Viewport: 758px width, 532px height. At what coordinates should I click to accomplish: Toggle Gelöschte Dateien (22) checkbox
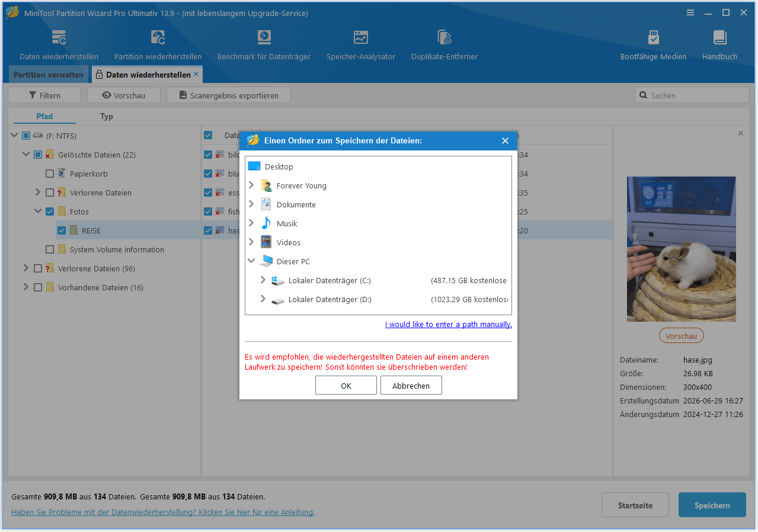(38, 155)
